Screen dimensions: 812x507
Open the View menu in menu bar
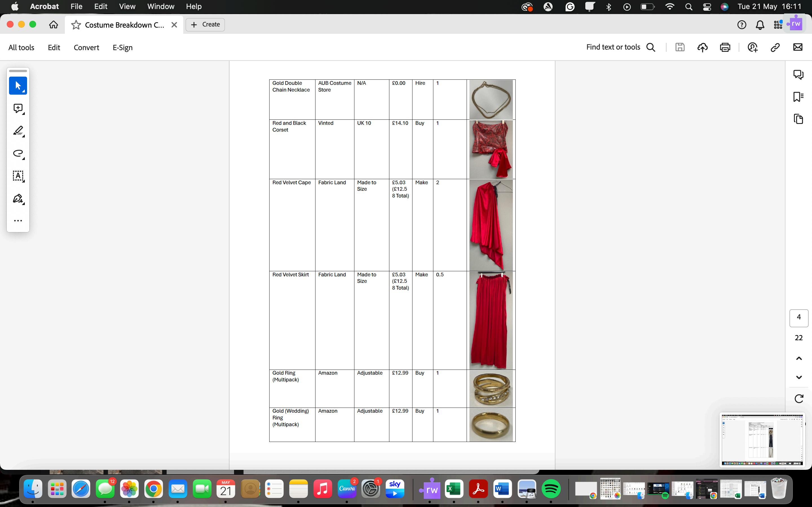(127, 6)
